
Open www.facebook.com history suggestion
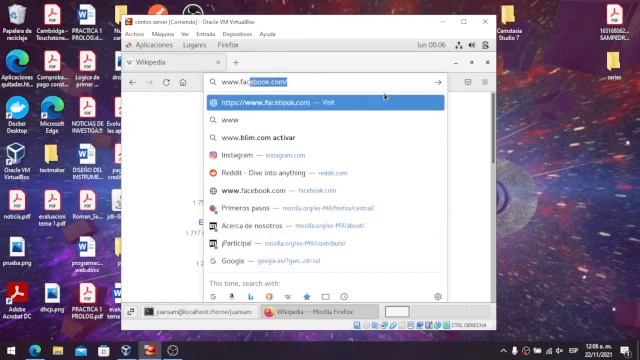click(325, 191)
